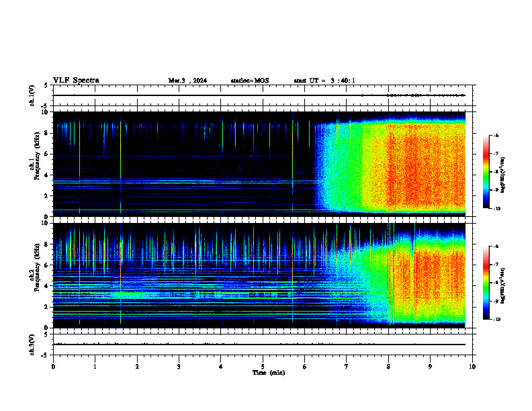The width and height of the screenshot is (532, 411).
Task: Click the time-axis tick label "7"
Action: [x=347, y=367]
